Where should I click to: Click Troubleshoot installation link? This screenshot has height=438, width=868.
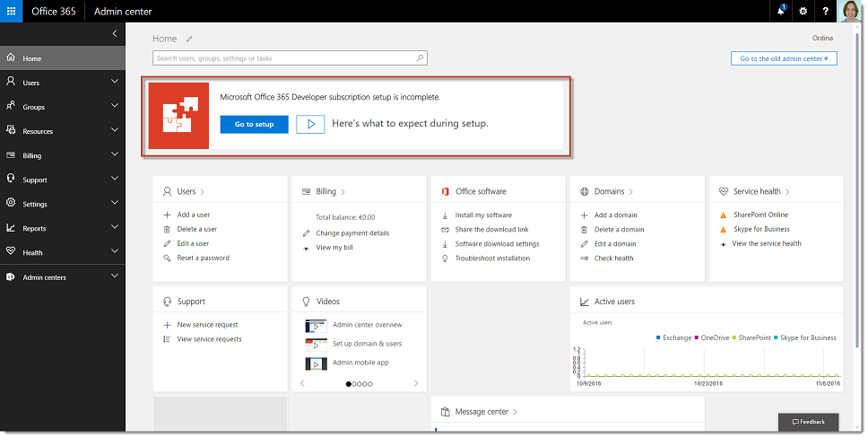pyautogui.click(x=492, y=258)
